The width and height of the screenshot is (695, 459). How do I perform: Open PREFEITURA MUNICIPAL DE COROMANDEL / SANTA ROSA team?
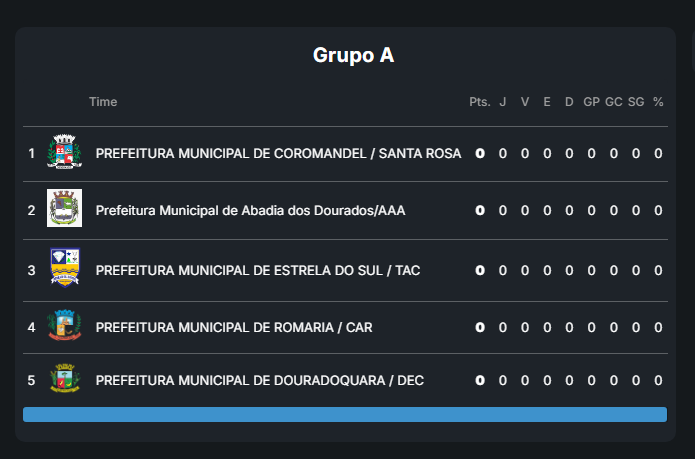point(278,154)
